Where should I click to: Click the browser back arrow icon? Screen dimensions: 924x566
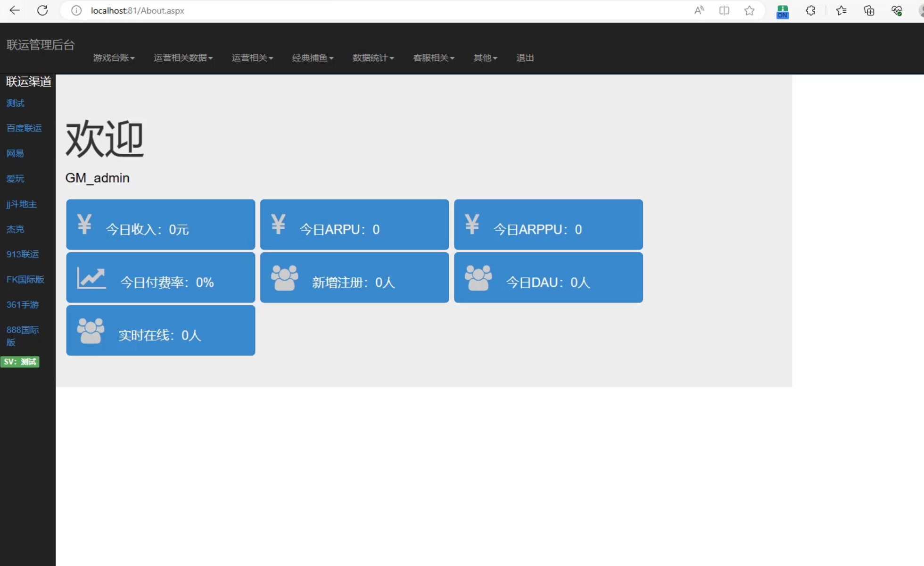tap(15, 10)
